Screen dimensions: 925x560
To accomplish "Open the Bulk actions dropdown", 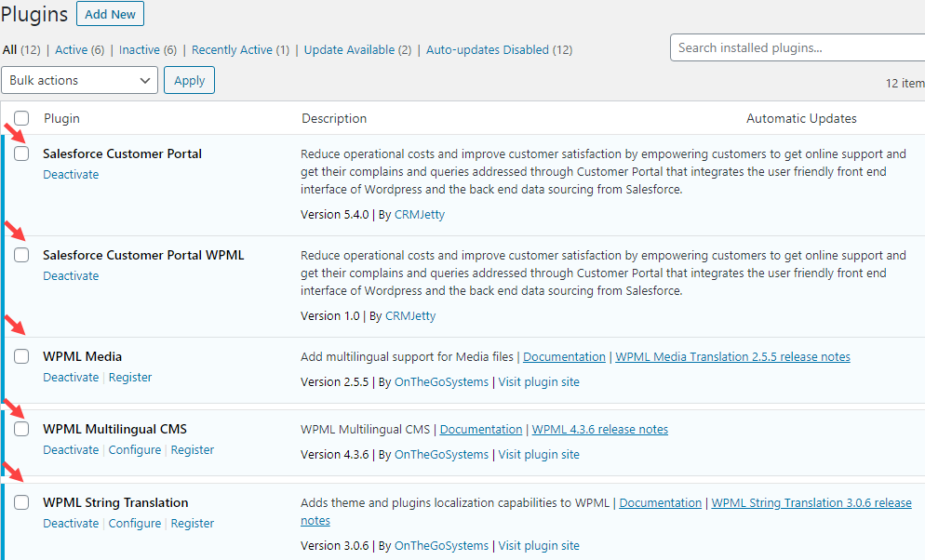I will 80,81.
